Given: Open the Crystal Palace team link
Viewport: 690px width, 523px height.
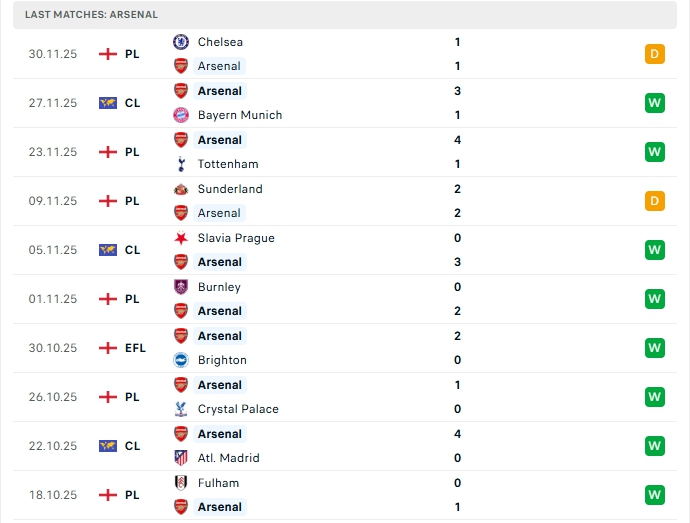Looking at the screenshot, I should coord(238,409).
